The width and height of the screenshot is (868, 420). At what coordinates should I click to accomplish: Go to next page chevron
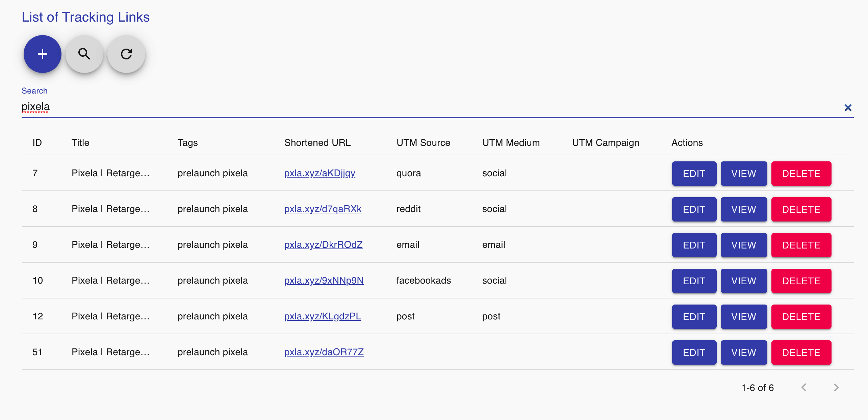(x=836, y=387)
